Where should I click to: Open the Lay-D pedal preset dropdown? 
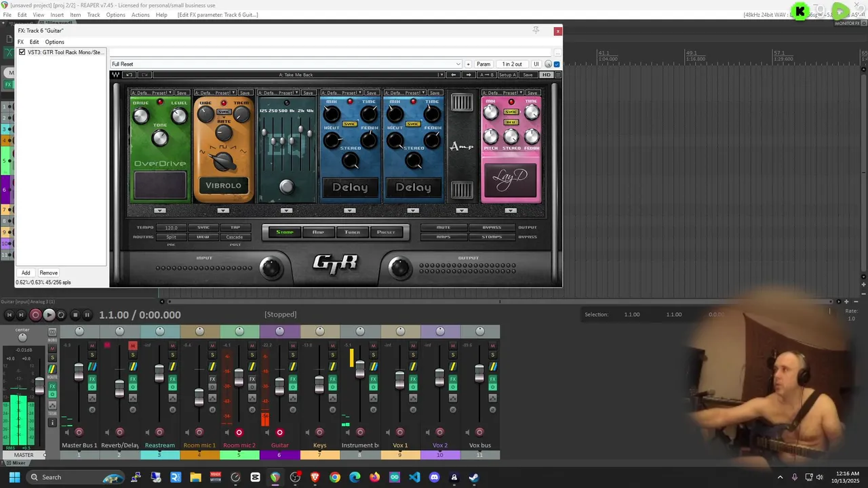tap(521, 93)
